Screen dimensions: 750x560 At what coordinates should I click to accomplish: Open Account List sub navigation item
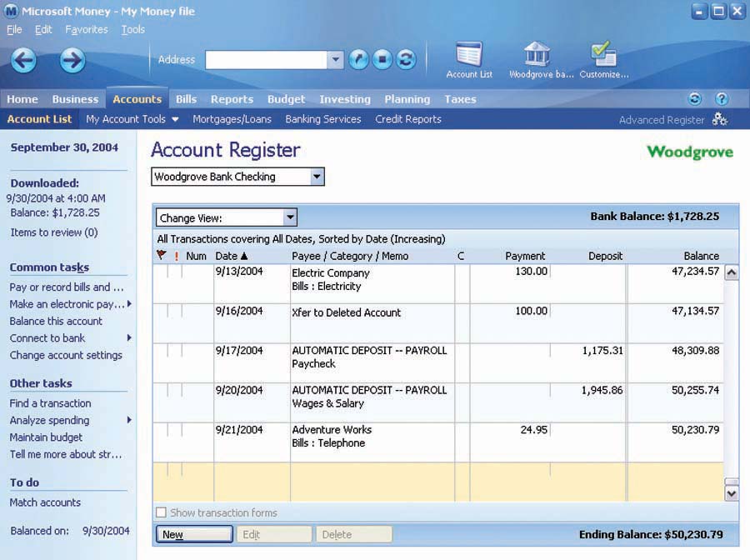(39, 119)
